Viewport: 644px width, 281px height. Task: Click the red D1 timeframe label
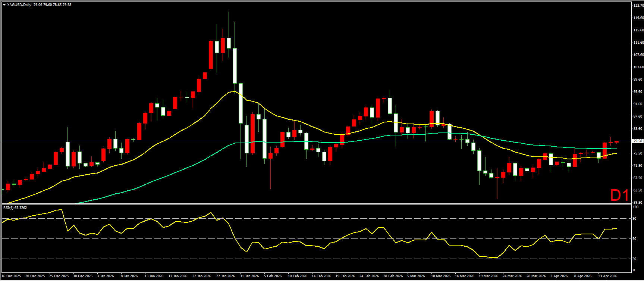click(619, 195)
